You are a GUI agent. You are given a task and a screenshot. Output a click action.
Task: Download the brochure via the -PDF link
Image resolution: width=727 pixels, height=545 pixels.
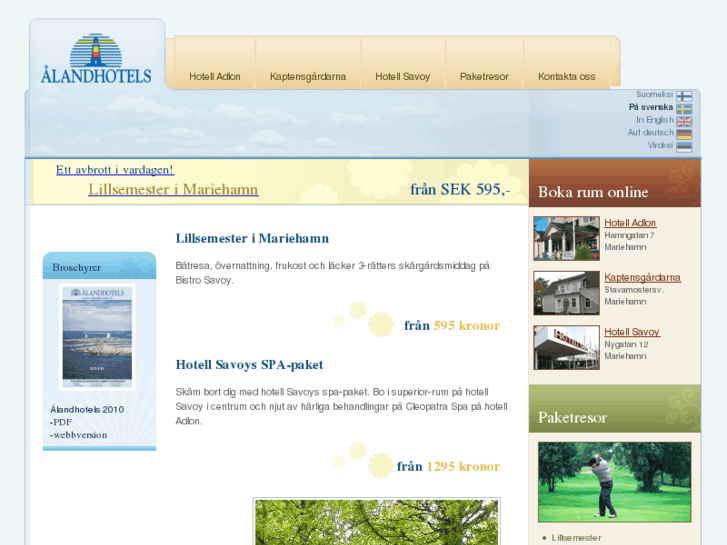[61, 422]
